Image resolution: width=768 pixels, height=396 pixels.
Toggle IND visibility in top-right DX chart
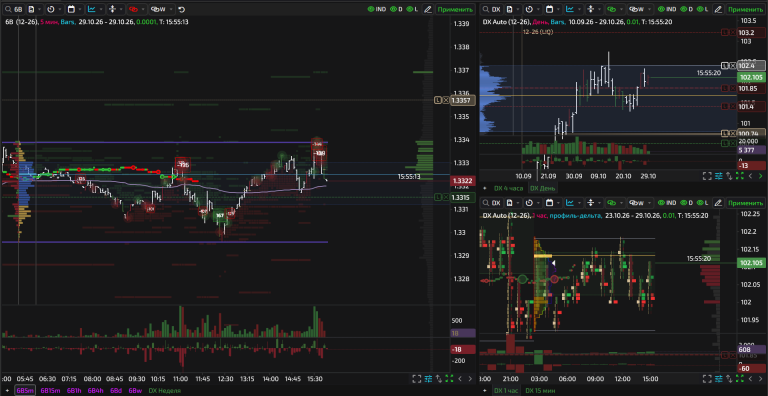point(667,9)
